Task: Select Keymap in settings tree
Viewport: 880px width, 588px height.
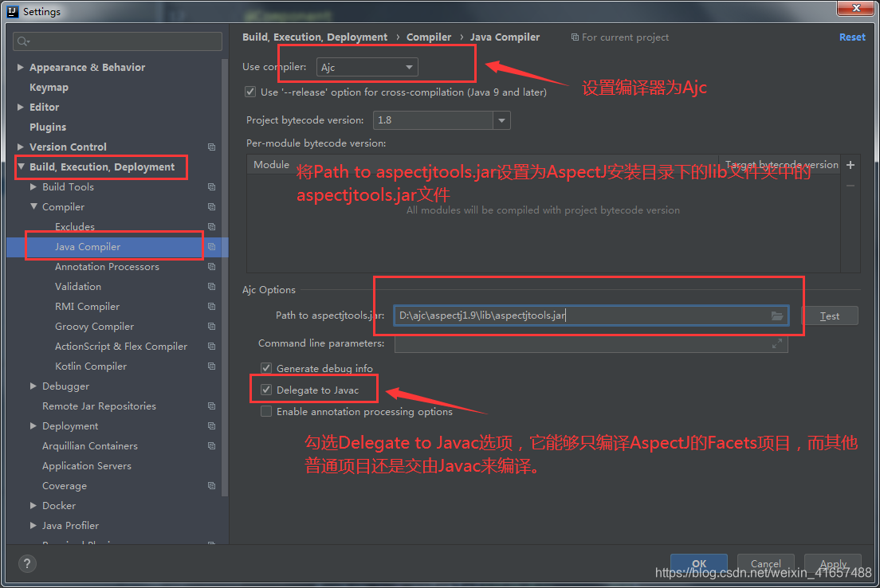Action: click(49, 88)
